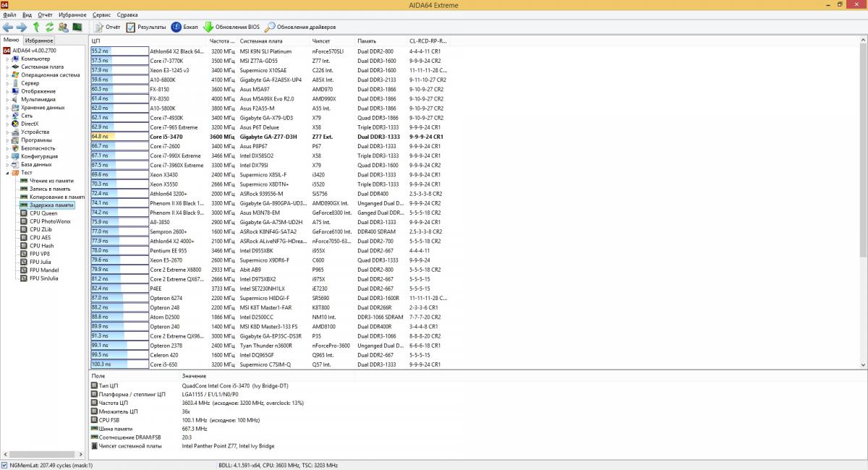Click the green refresh arrows icon

[x=49, y=27]
